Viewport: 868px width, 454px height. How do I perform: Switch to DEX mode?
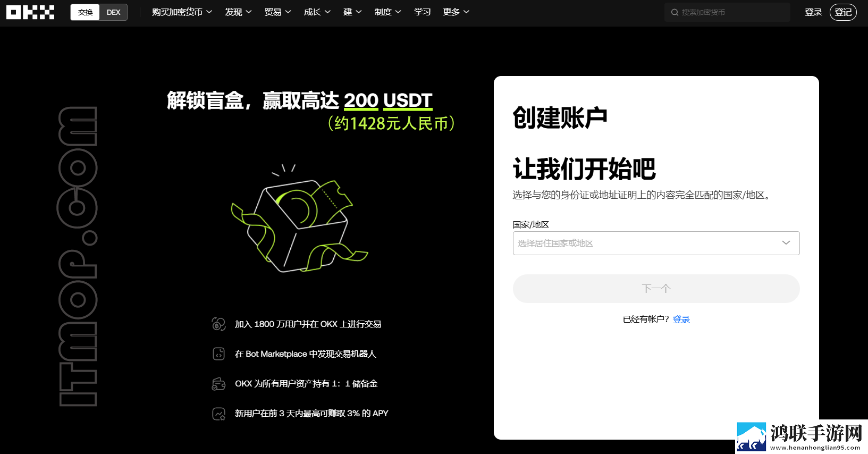tap(113, 12)
